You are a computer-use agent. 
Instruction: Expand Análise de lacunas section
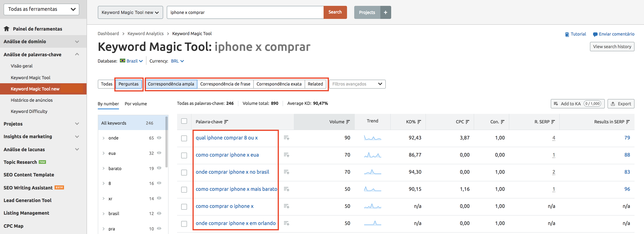point(77,149)
